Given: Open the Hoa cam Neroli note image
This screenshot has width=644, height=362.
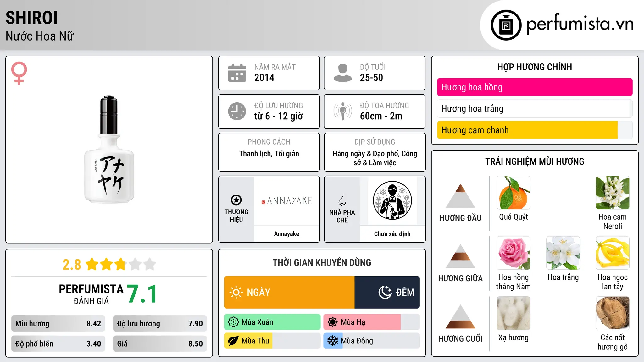Looking at the screenshot, I should 613,193.
